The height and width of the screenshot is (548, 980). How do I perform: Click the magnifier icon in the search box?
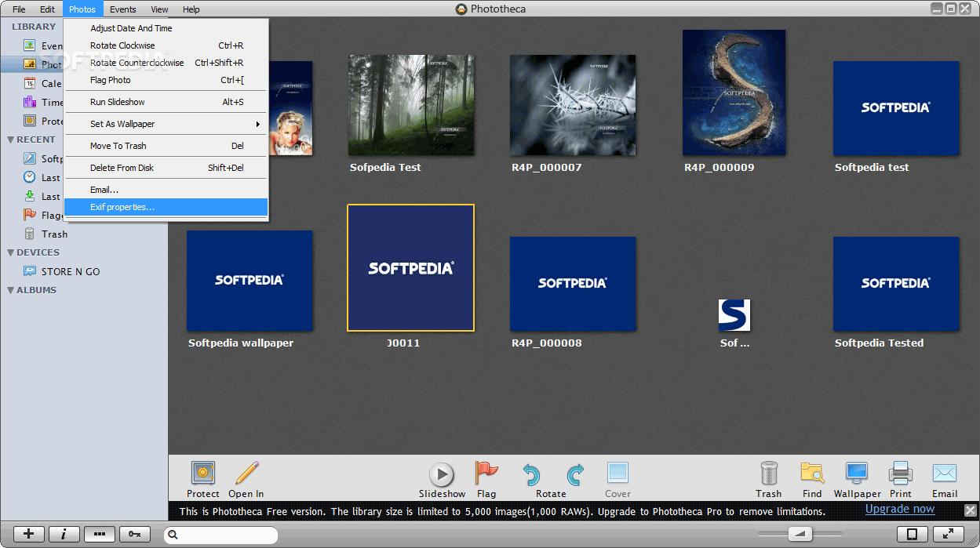coord(173,535)
